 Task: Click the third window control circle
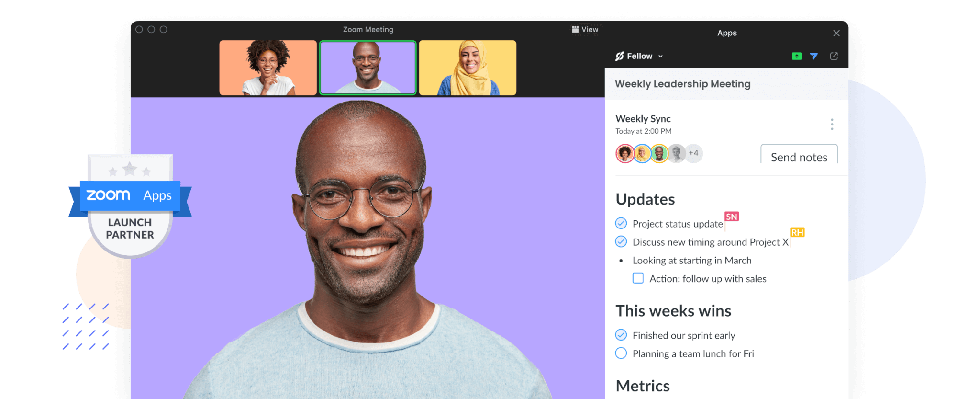(164, 29)
